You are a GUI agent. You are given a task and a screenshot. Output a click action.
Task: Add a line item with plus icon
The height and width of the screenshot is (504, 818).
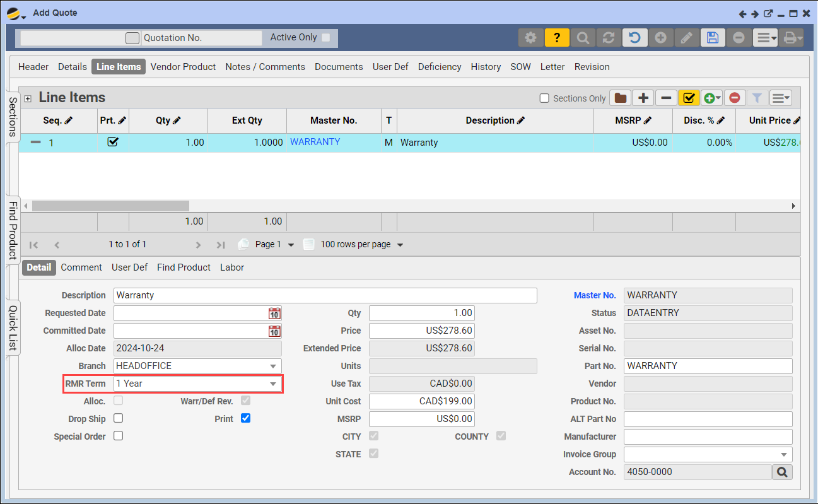pos(643,98)
